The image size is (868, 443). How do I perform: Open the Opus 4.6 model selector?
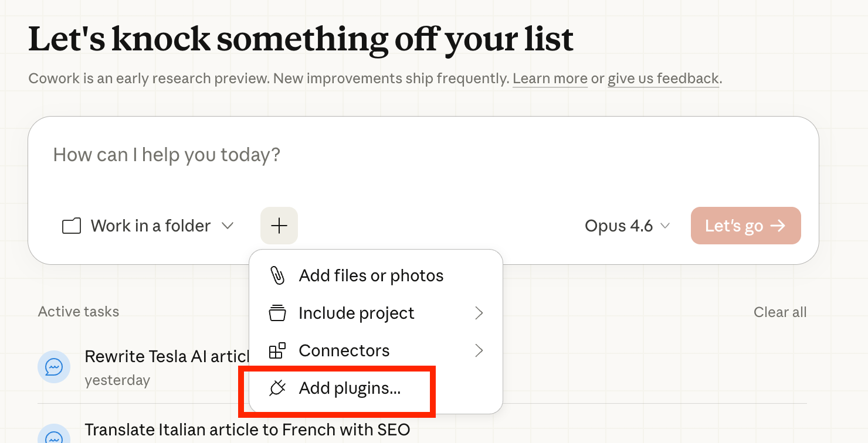click(x=627, y=226)
